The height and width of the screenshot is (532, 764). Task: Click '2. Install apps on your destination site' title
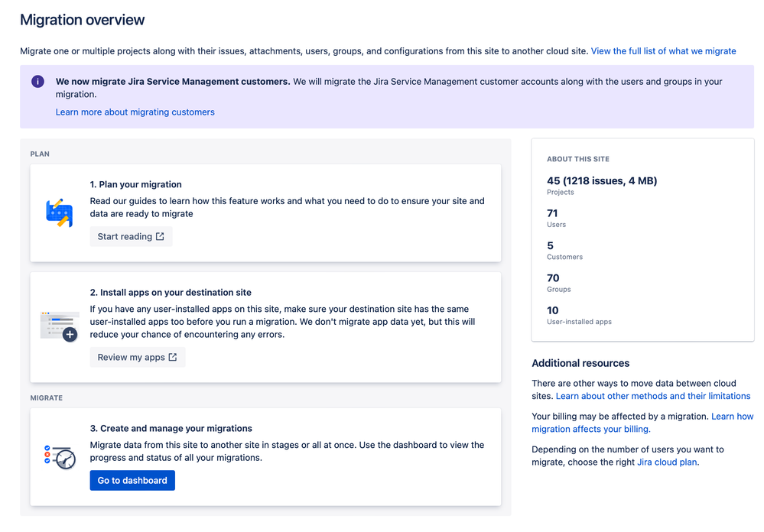(x=171, y=292)
